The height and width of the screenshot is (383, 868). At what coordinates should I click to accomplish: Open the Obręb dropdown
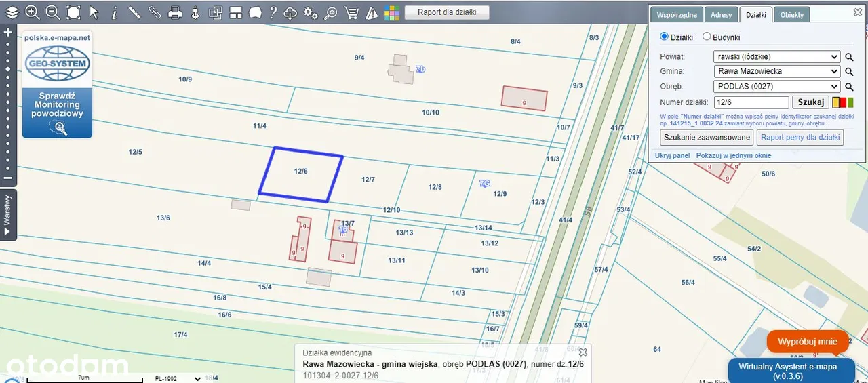(776, 87)
